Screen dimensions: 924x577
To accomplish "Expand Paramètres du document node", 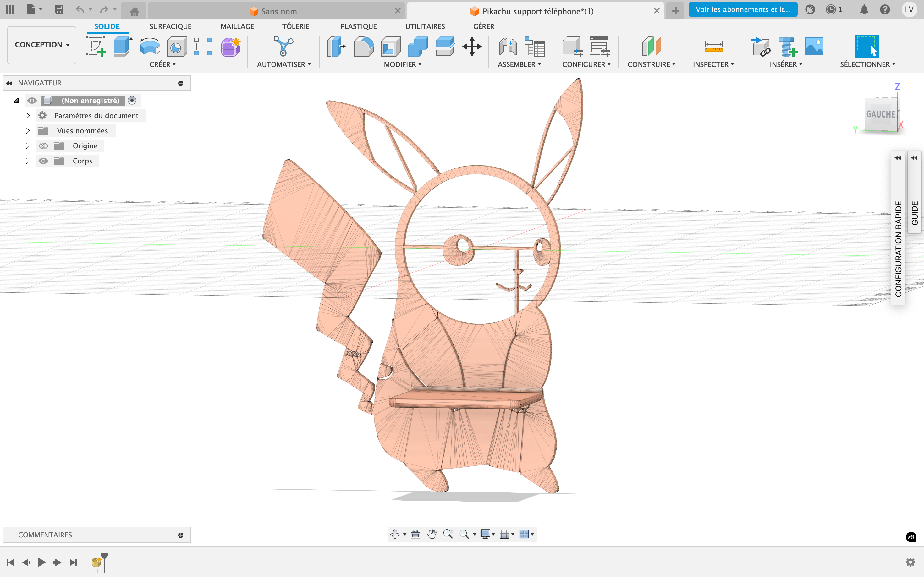I will pos(27,116).
